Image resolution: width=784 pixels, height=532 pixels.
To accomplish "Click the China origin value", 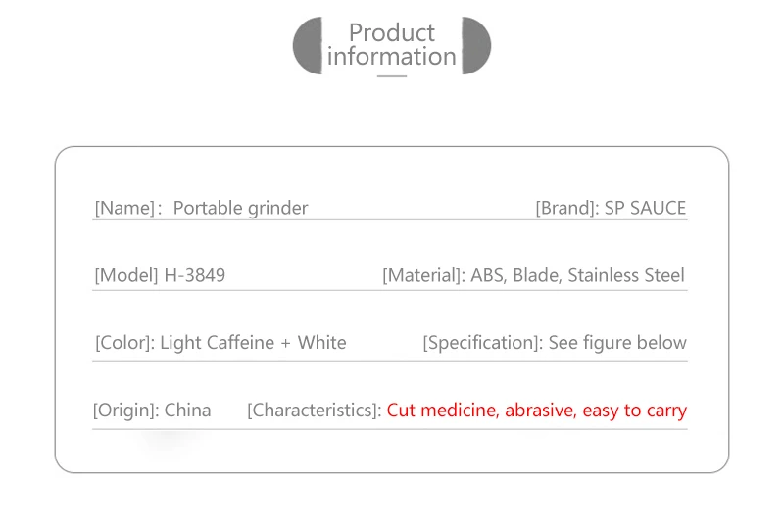I will tap(187, 411).
